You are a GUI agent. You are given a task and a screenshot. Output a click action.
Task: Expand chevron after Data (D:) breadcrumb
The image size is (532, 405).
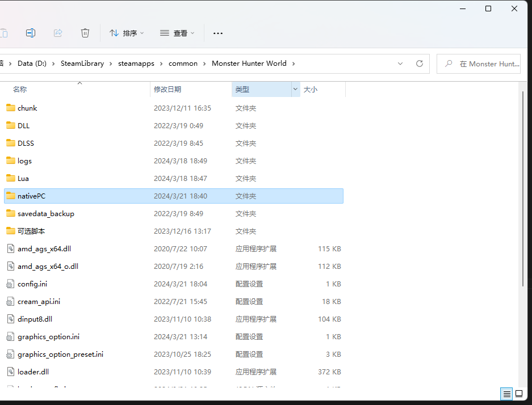pyautogui.click(x=53, y=64)
